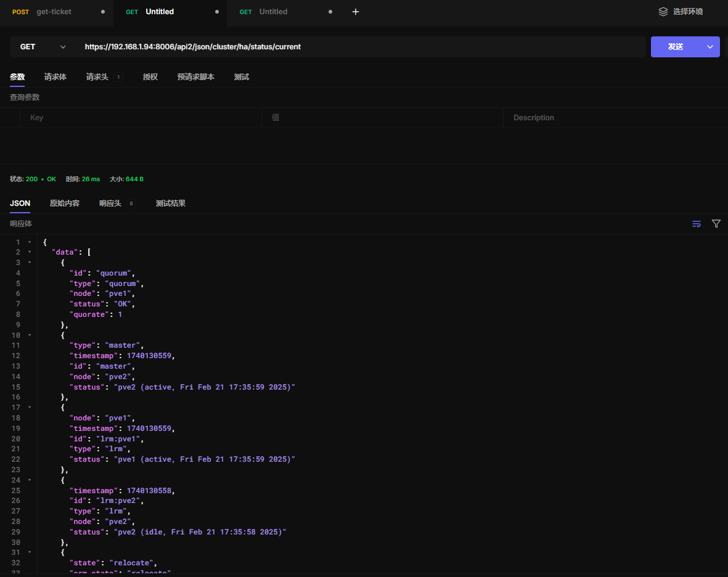Open the 预请求脚本 tab
Viewport: 728px width, 577px height.
coord(195,77)
